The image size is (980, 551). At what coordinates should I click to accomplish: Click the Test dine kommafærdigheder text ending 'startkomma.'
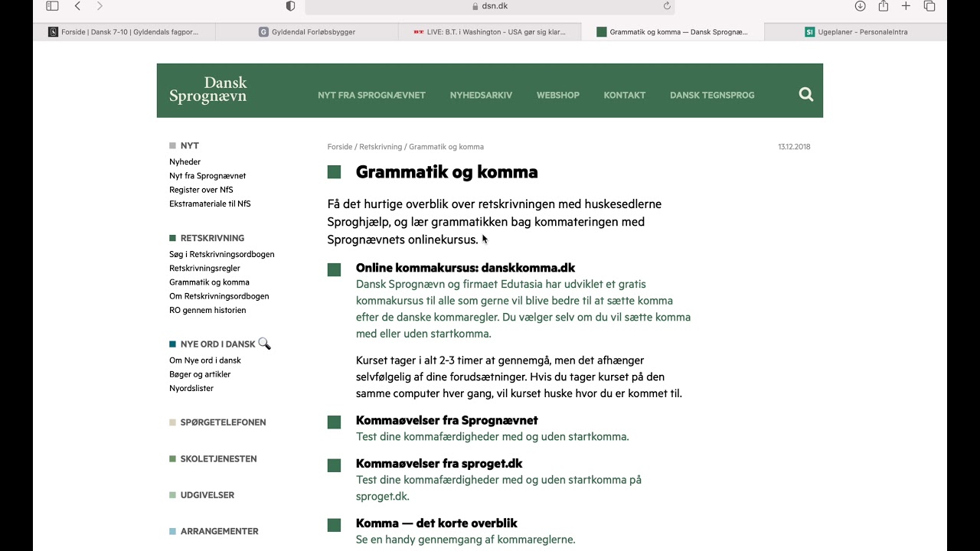click(x=492, y=437)
